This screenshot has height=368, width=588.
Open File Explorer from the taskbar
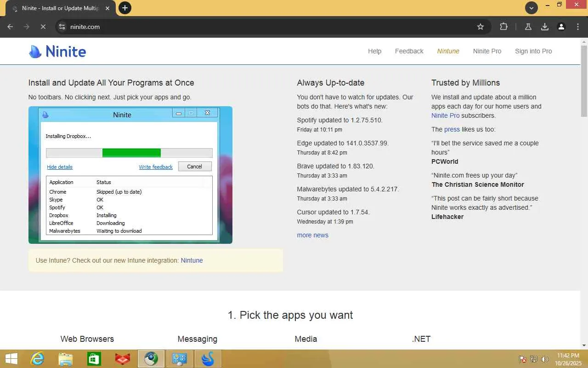coord(66,359)
